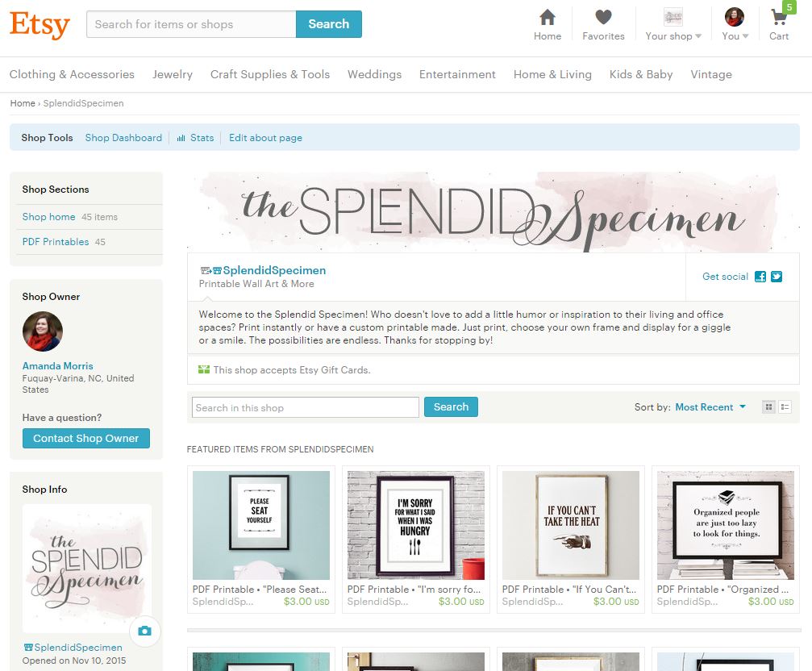This screenshot has height=671, width=812.
Task: Open the Craft Supplies & Tools category
Action: [270, 74]
